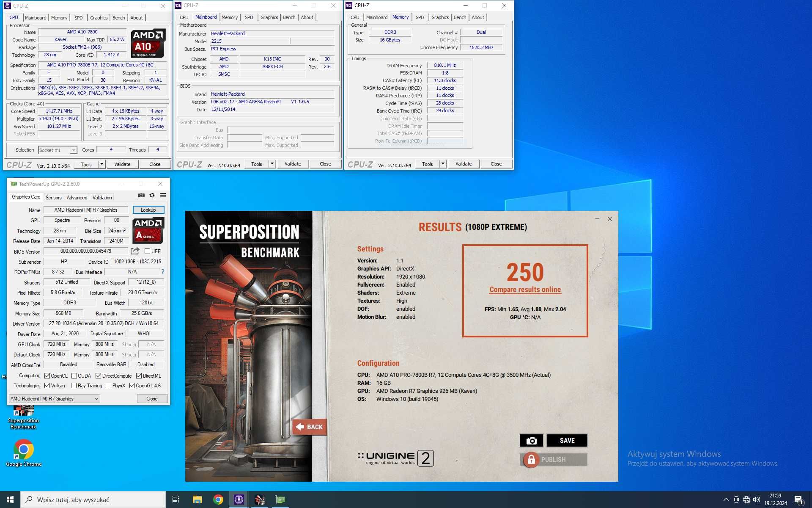Toggle the OpenCL checkbox
This screenshot has height=508, width=812.
[47, 376]
